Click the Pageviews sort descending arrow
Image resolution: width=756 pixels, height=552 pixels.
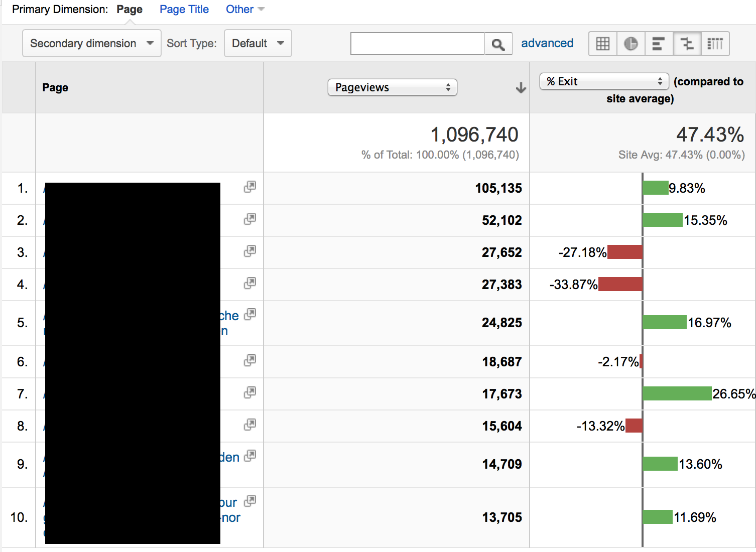point(521,88)
